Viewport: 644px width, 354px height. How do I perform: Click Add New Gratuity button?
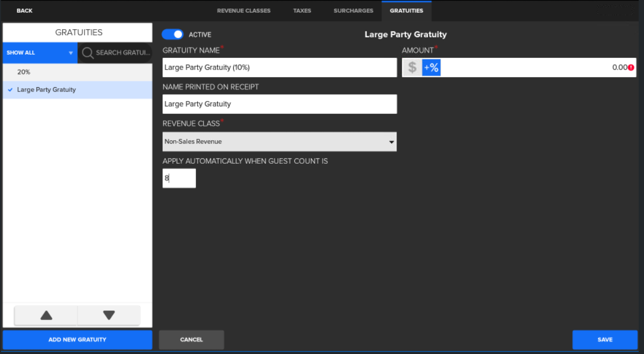(x=77, y=340)
